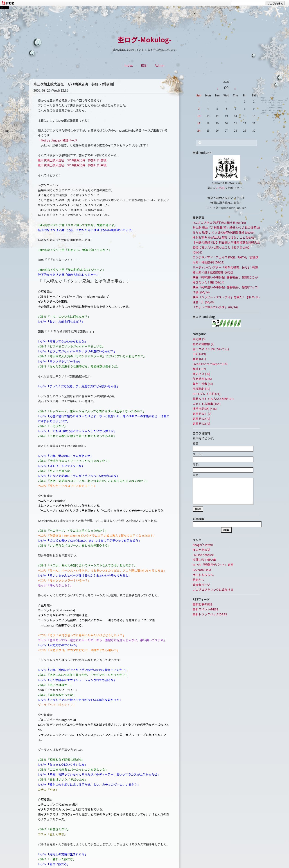Viewport: 289px width, 868px height.
Task: Open the コメントお返事 (164) category
Action: pyautogui.click(x=206, y=404)
